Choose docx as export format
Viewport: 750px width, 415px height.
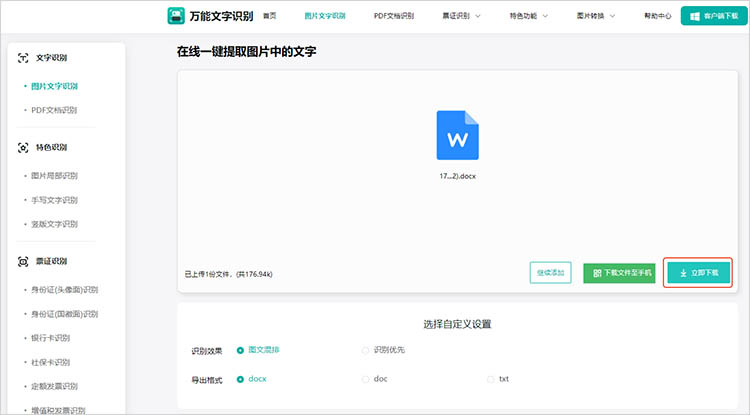240,379
